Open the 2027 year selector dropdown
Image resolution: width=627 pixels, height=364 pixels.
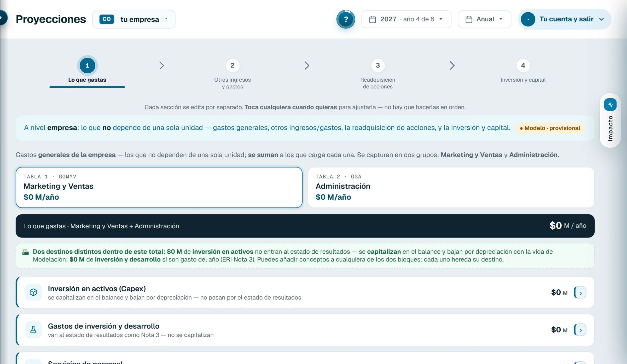pos(406,19)
